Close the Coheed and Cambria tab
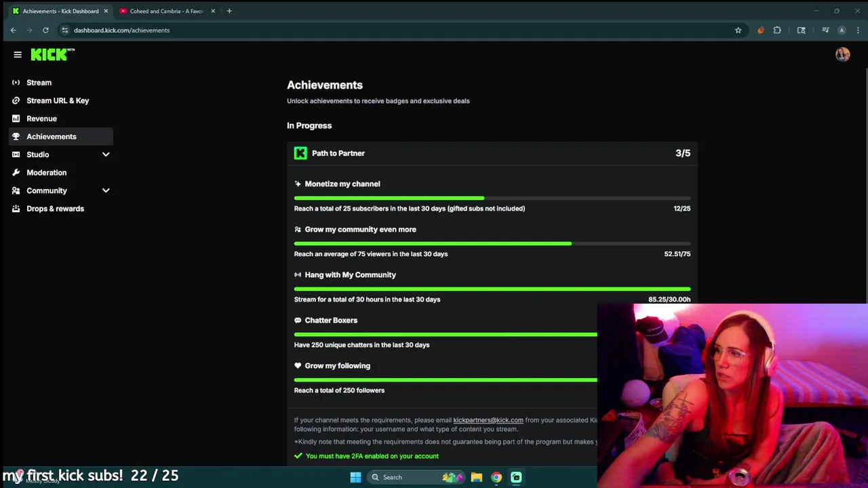The height and width of the screenshot is (488, 868). click(x=213, y=11)
